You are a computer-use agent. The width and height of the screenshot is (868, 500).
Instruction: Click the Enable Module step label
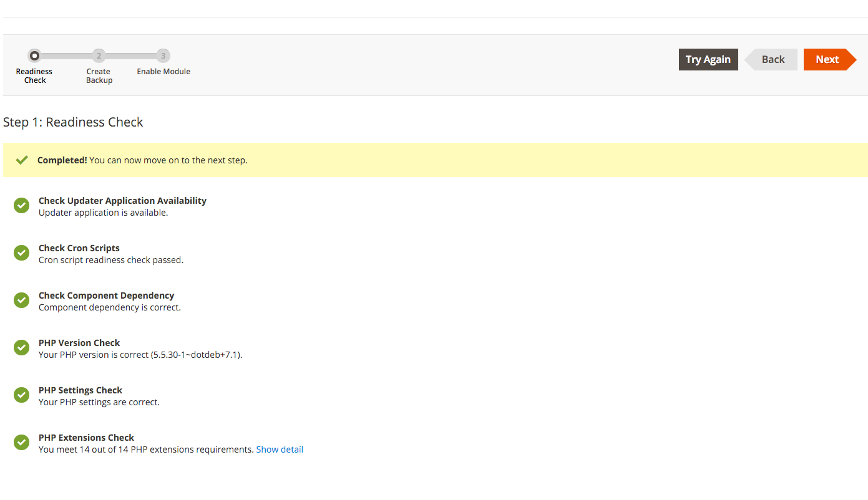pos(163,72)
